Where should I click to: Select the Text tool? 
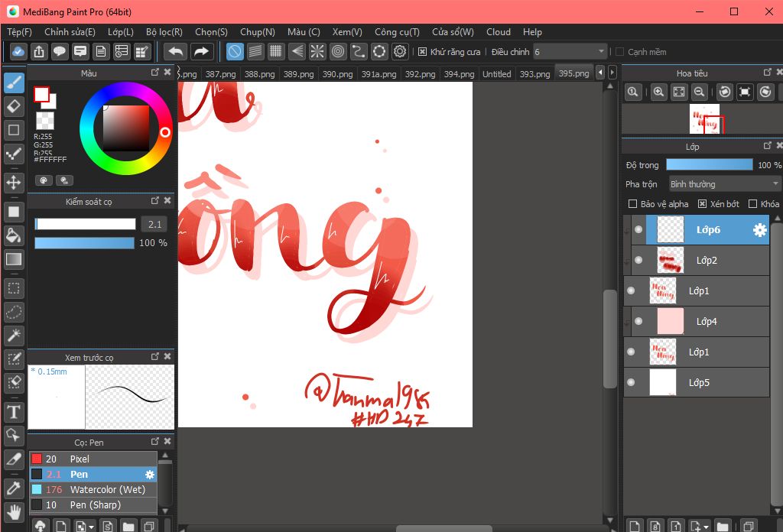(x=14, y=412)
